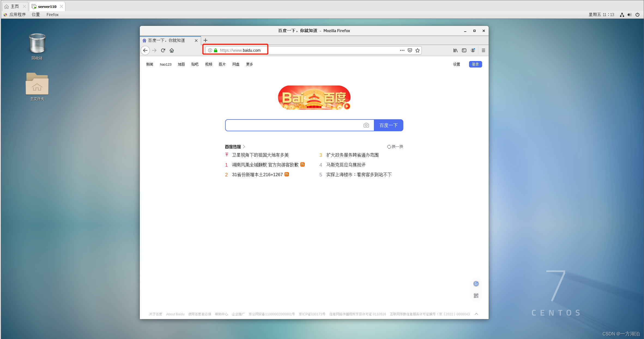Save page to Pocket icon
This screenshot has height=339, width=644.
tap(410, 50)
